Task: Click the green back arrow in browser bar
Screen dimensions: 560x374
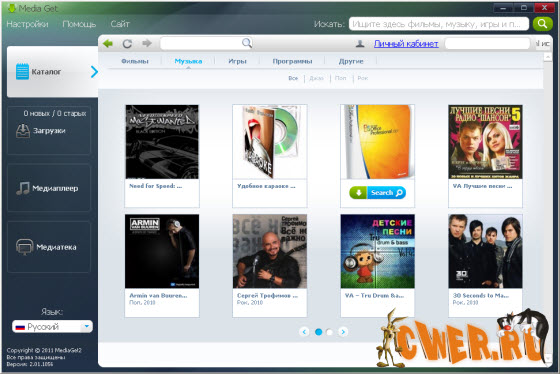Action: (108, 44)
